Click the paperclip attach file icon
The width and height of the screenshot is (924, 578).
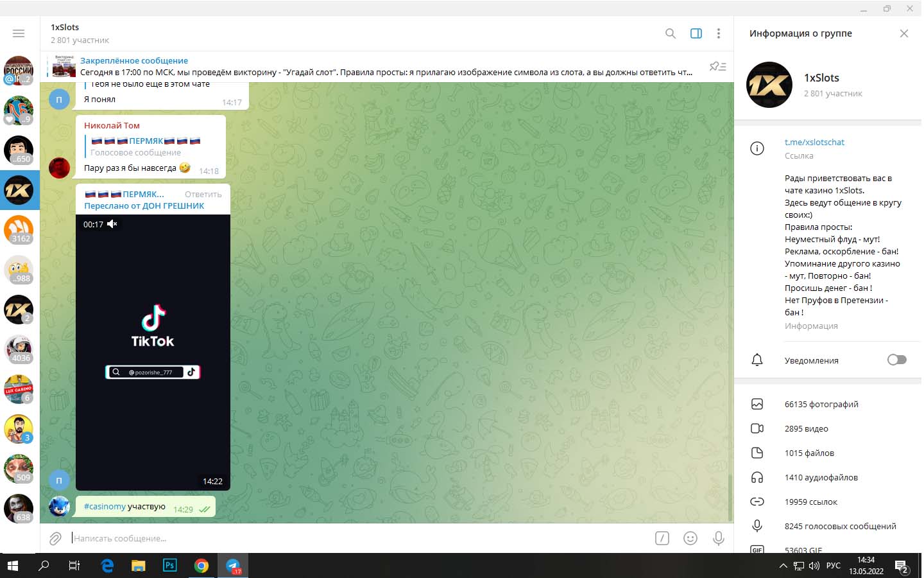pyautogui.click(x=56, y=538)
